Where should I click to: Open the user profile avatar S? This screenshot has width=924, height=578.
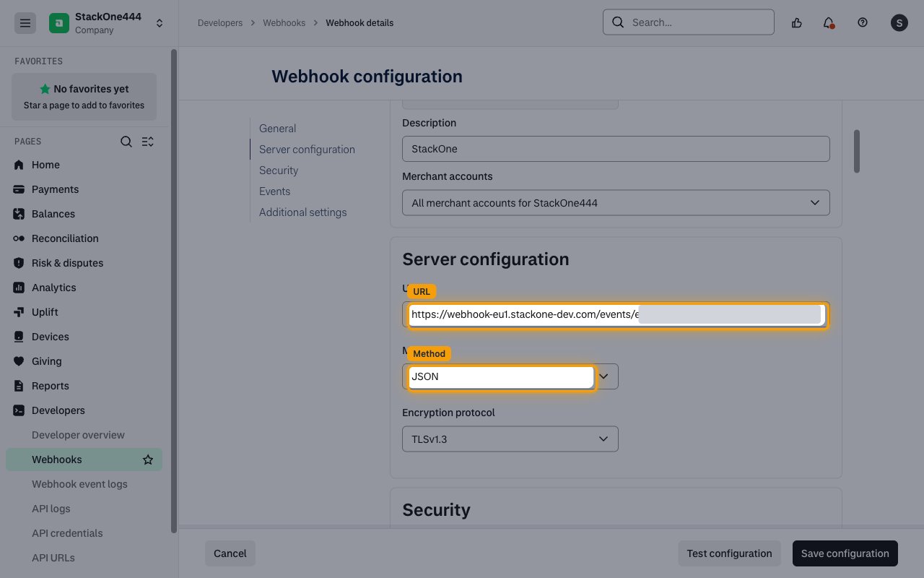pyautogui.click(x=899, y=23)
